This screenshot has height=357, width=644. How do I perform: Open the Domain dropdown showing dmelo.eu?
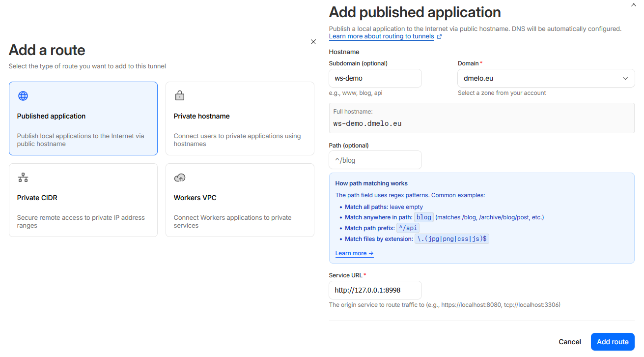[x=546, y=78]
